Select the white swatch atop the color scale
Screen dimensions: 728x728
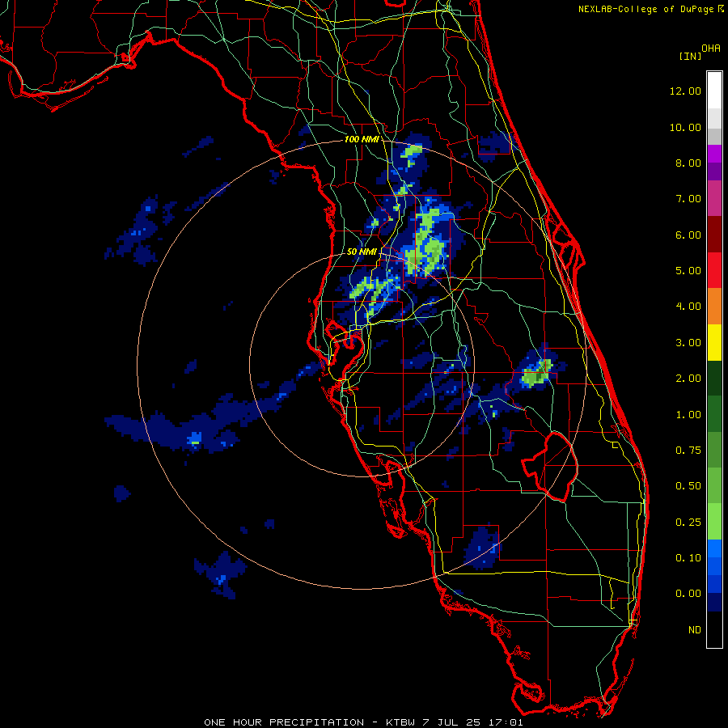click(714, 91)
